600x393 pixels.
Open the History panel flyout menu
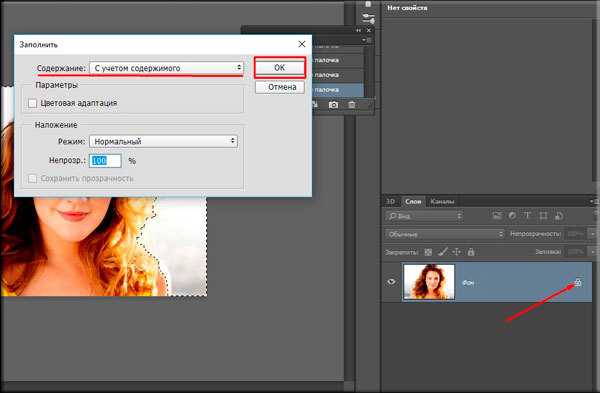click(x=366, y=40)
